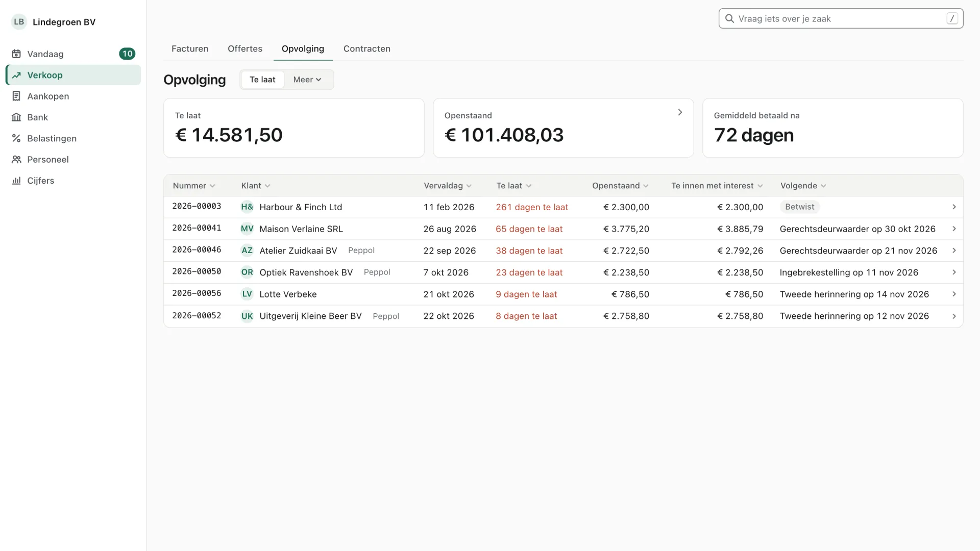Switch to the Facturen tab

190,49
